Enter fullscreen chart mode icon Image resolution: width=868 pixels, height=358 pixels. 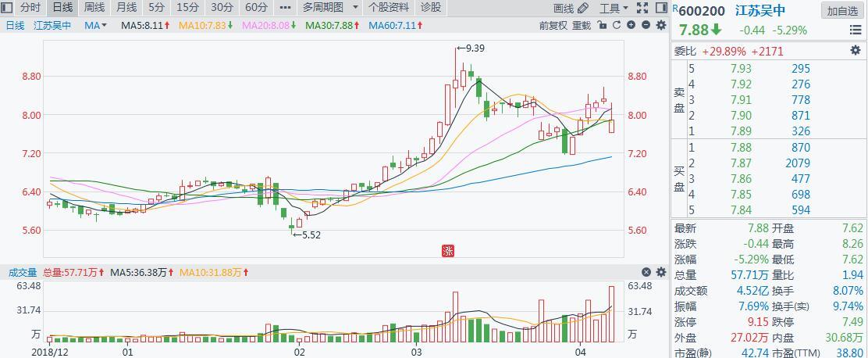tap(642, 9)
